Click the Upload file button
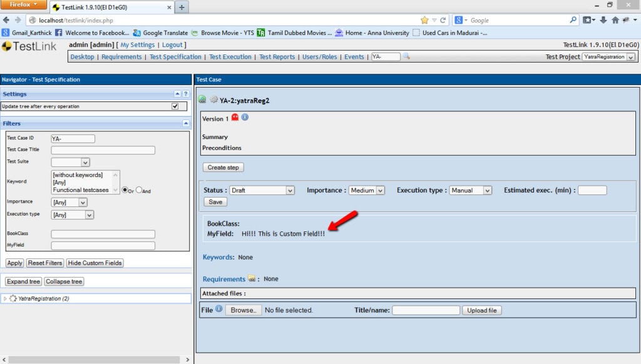 482,310
